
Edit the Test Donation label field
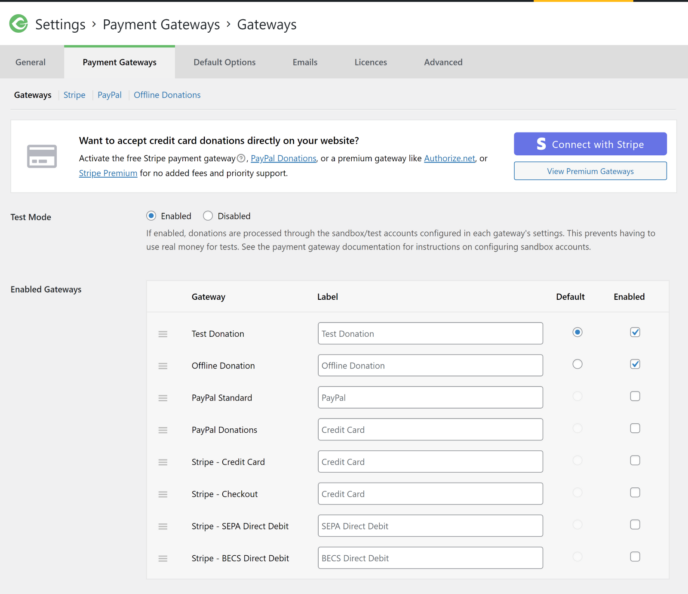click(x=430, y=333)
